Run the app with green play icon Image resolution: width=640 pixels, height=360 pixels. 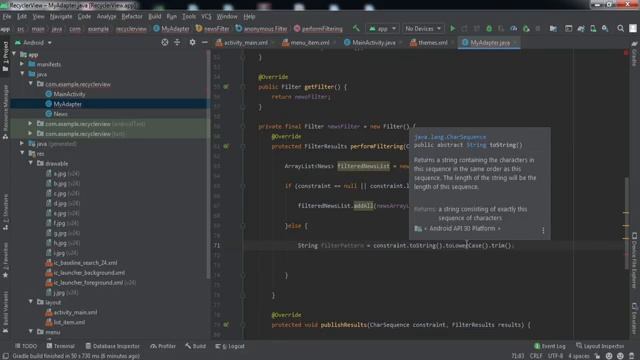pyautogui.click(x=452, y=29)
